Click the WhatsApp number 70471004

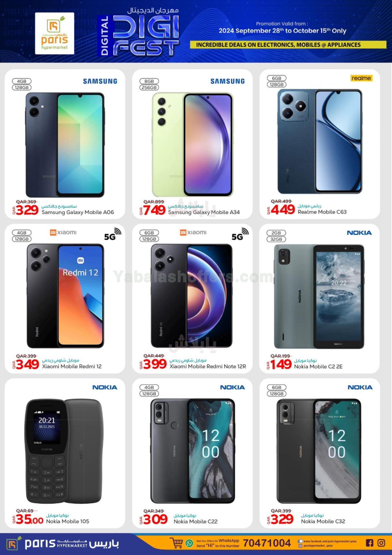point(267,543)
